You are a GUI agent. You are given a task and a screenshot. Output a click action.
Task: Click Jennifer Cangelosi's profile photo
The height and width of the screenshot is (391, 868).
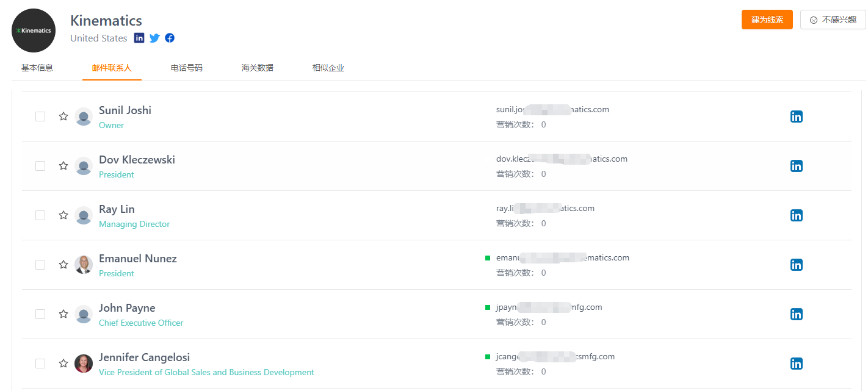coord(84,364)
